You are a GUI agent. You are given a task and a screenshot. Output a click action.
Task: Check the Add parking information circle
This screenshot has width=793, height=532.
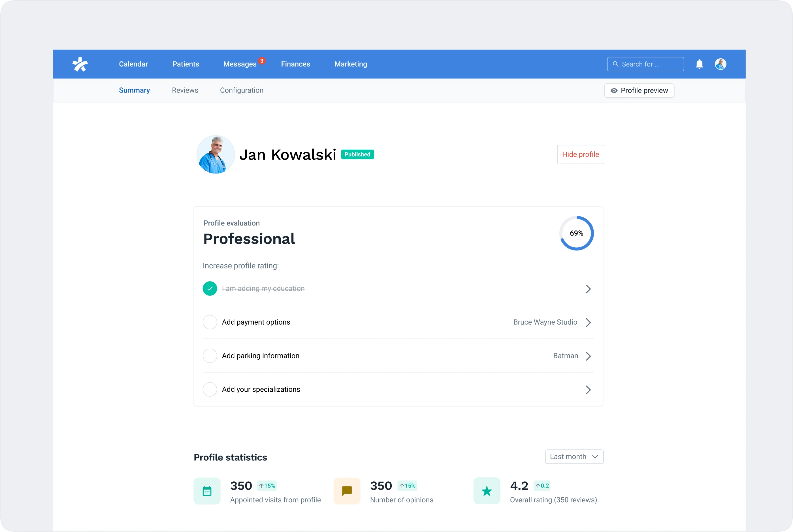click(210, 356)
